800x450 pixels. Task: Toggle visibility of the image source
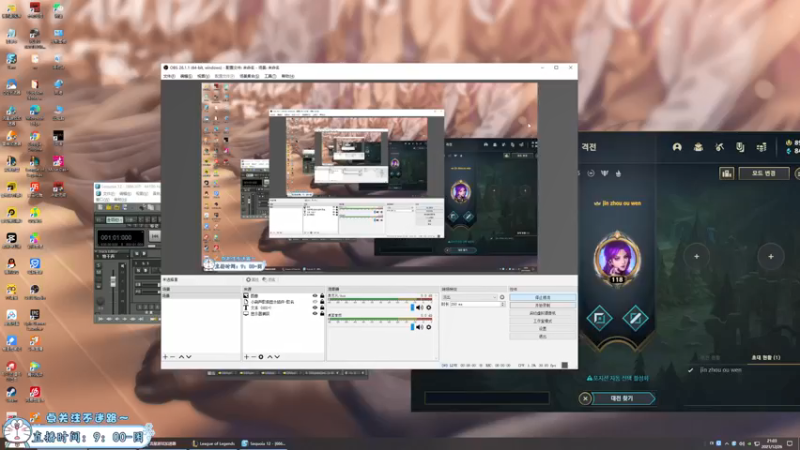tap(315, 296)
